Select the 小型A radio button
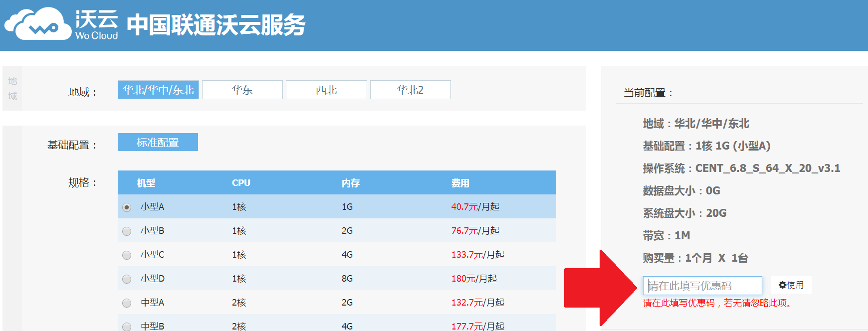Viewport: 868px width, 331px height. tap(127, 207)
